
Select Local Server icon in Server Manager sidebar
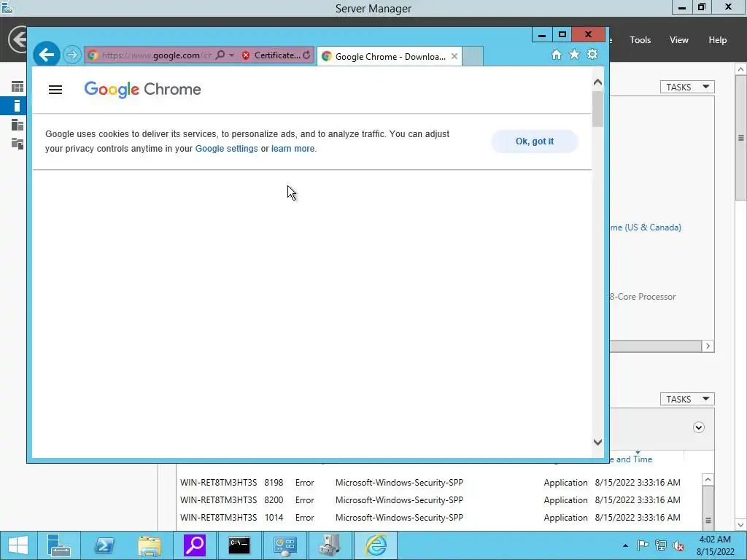point(18,106)
